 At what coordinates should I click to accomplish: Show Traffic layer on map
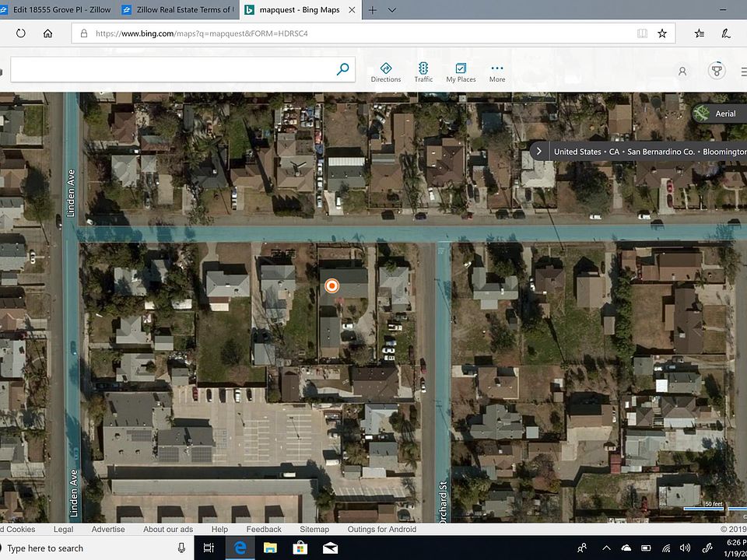[x=423, y=72]
